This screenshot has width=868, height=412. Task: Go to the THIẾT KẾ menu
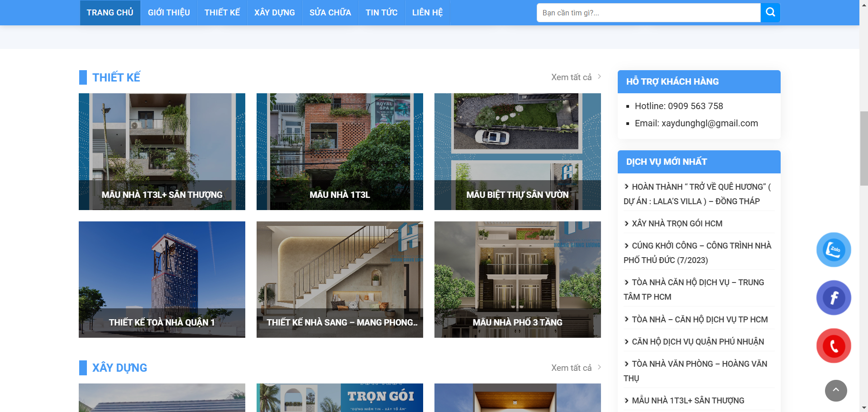pos(222,13)
